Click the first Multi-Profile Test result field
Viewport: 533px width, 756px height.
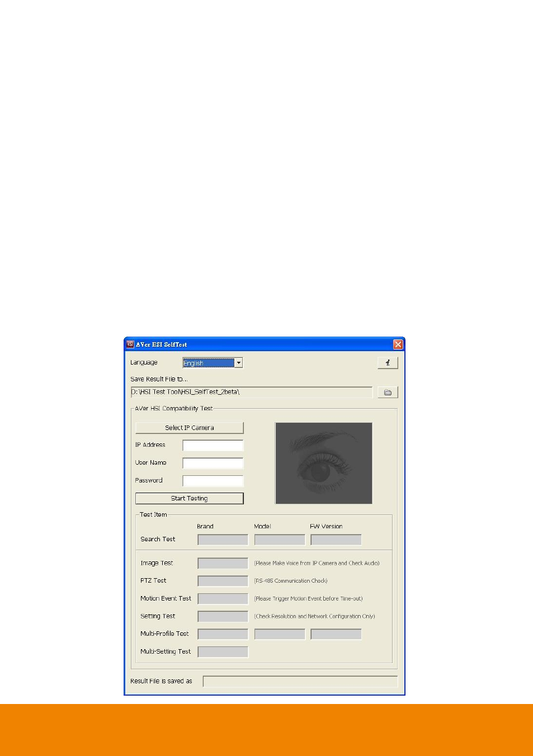[x=223, y=634]
